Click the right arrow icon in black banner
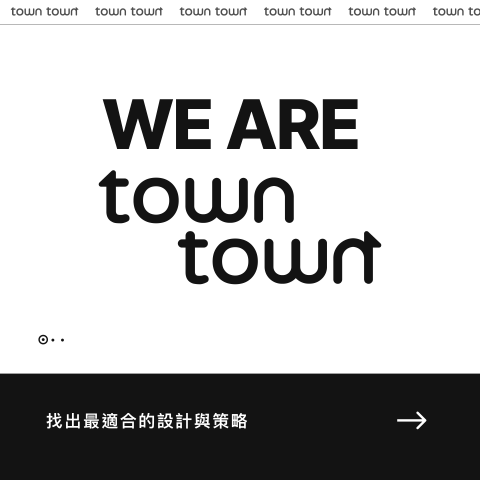480x480 pixels. click(412, 420)
